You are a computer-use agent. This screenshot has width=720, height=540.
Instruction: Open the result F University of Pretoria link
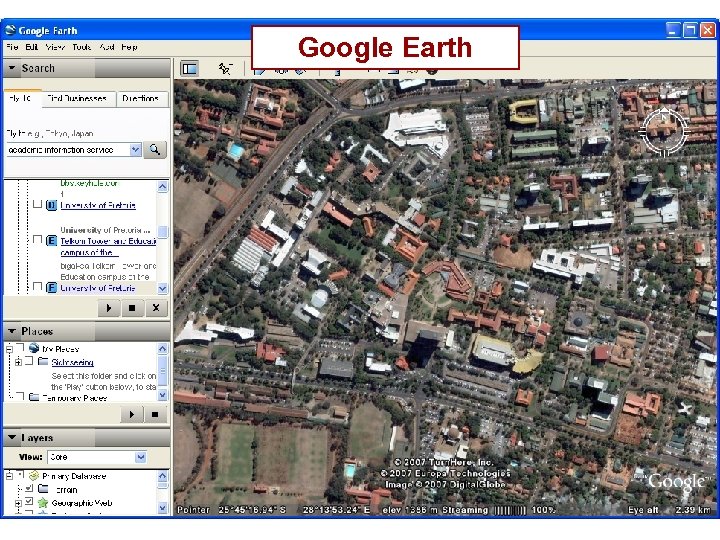click(x=98, y=288)
